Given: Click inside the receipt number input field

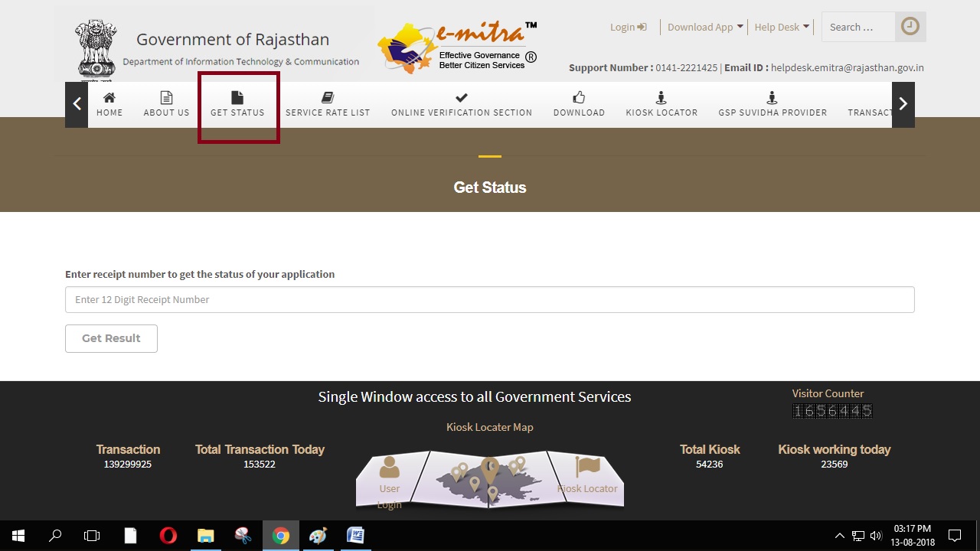Looking at the screenshot, I should pyautogui.click(x=490, y=299).
